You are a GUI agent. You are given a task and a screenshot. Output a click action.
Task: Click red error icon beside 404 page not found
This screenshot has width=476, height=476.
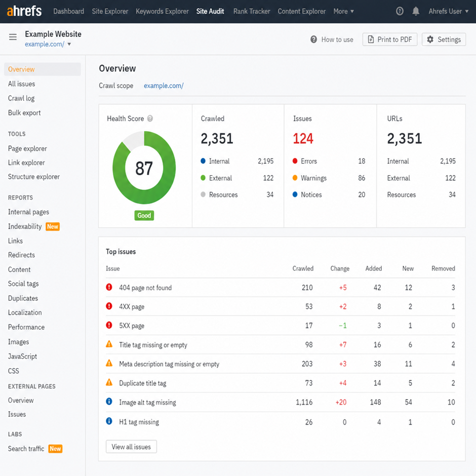[109, 287]
